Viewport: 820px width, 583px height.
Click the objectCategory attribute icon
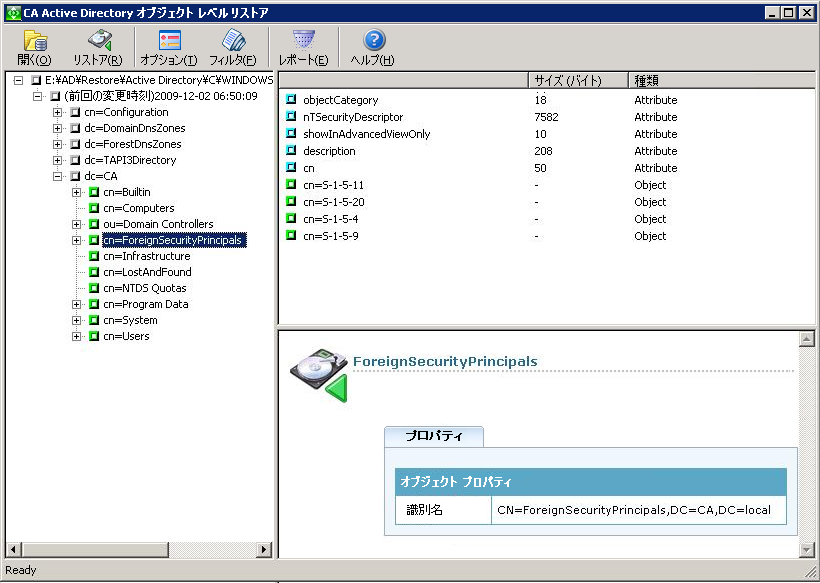[x=291, y=101]
